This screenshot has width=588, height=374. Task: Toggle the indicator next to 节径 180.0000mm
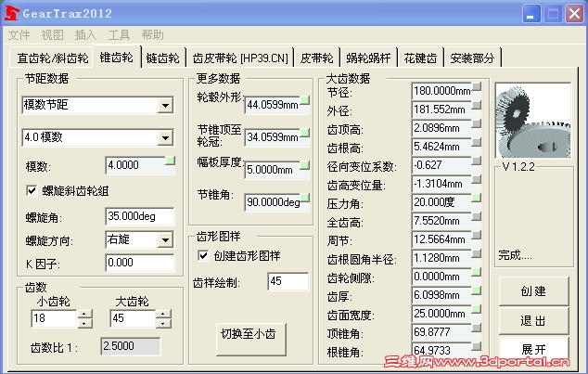(477, 86)
